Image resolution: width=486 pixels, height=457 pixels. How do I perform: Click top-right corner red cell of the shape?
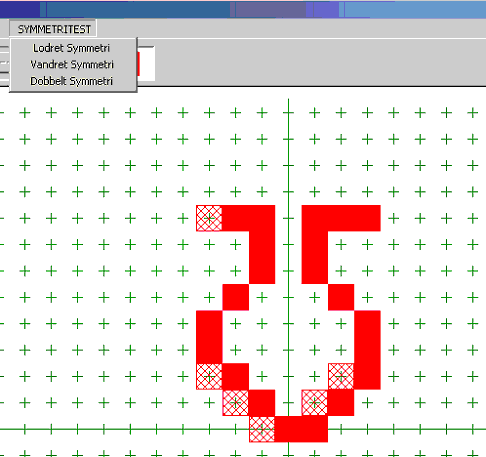[367, 218]
